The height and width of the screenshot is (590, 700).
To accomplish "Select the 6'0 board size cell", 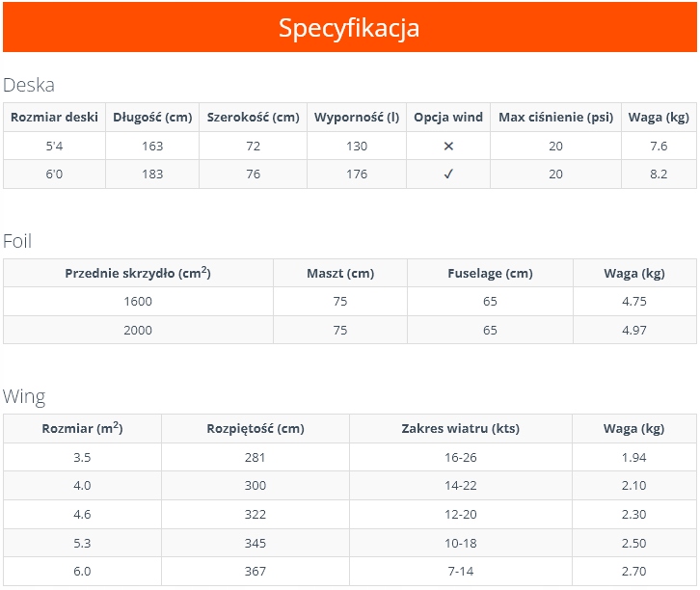I will tap(54, 174).
